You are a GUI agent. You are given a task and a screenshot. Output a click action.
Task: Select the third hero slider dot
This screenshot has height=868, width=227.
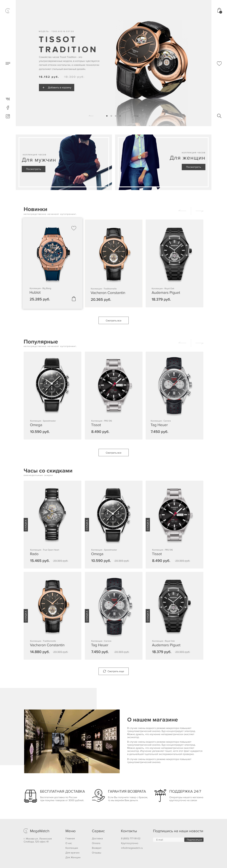tap(116, 116)
